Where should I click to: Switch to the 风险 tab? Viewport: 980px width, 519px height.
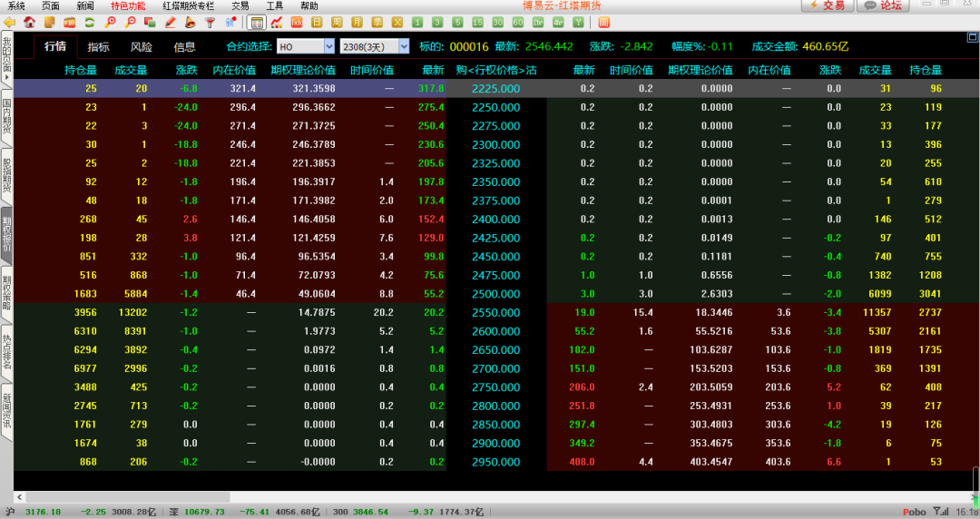[142, 47]
